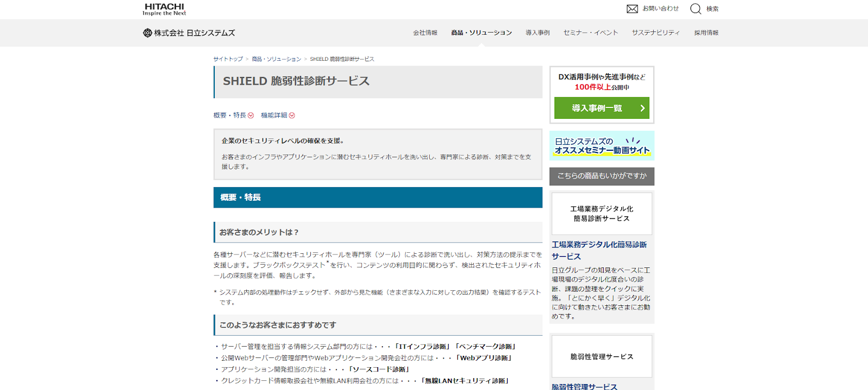Click red down arrow beside 機能詳細
Viewport: 868px width, 390px height.
click(x=292, y=116)
